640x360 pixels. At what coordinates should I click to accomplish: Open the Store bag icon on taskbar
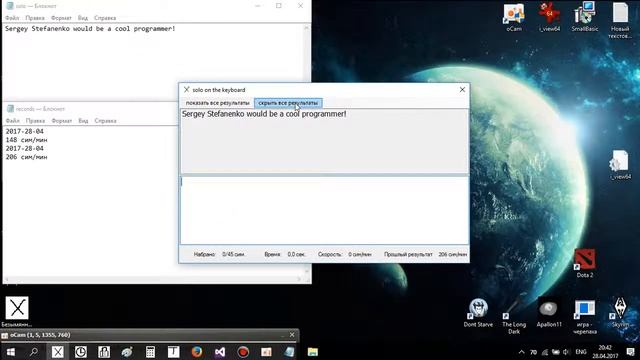pyautogui.click(x=104, y=352)
